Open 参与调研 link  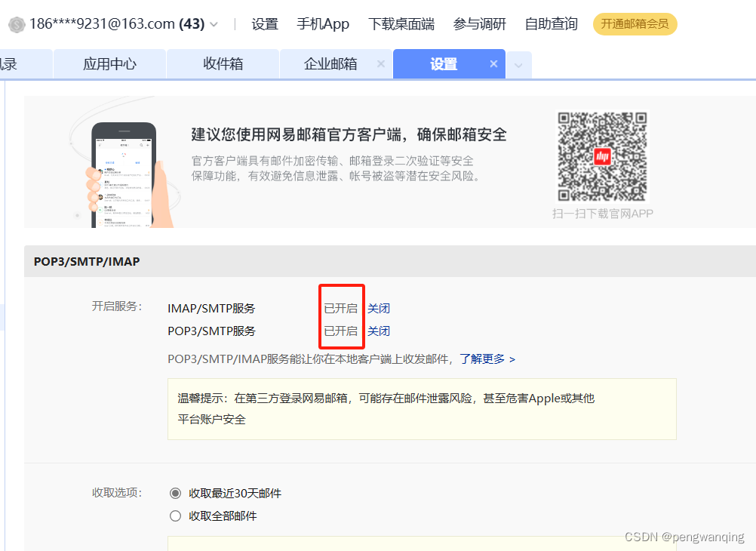(479, 23)
